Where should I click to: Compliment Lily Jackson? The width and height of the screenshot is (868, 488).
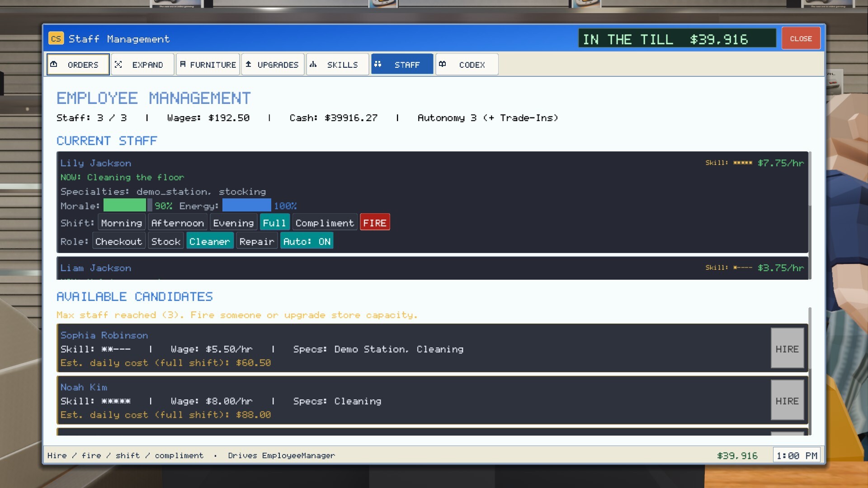tap(325, 223)
